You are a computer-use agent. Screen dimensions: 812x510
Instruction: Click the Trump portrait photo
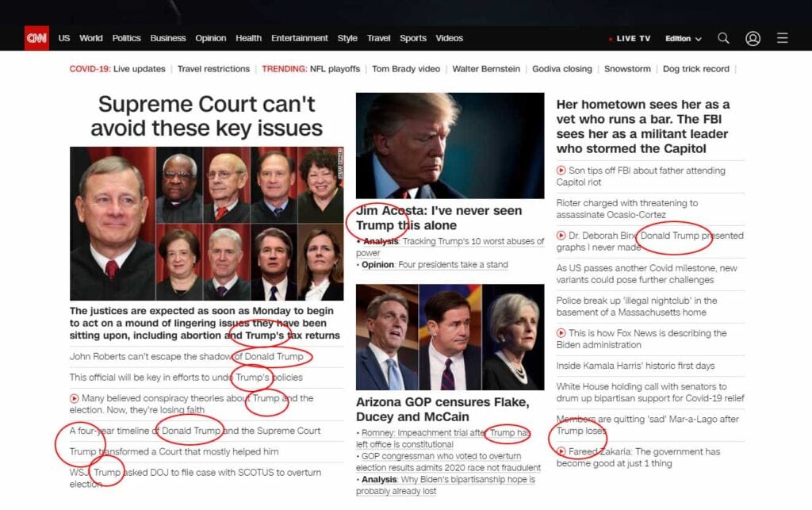450,145
